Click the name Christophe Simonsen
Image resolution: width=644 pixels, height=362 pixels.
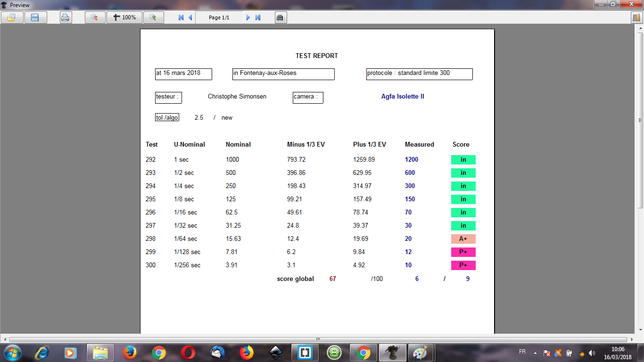pos(237,97)
